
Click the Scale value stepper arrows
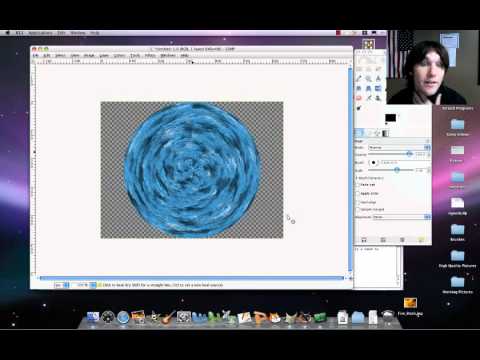pos(429,170)
